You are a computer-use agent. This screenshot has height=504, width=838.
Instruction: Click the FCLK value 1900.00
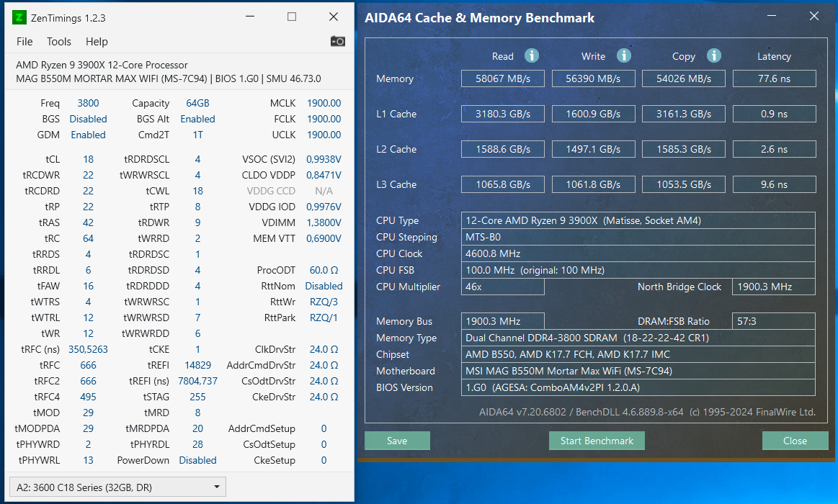pos(324,119)
